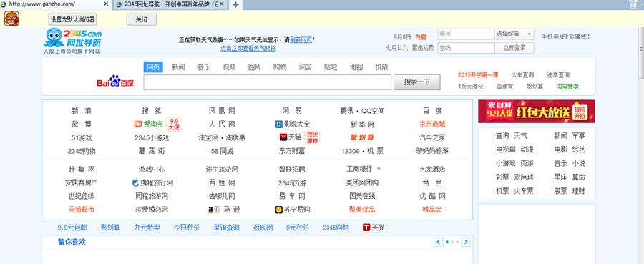644x264 pixels.
Task: Click inside Baidu search input field
Action: (268, 82)
